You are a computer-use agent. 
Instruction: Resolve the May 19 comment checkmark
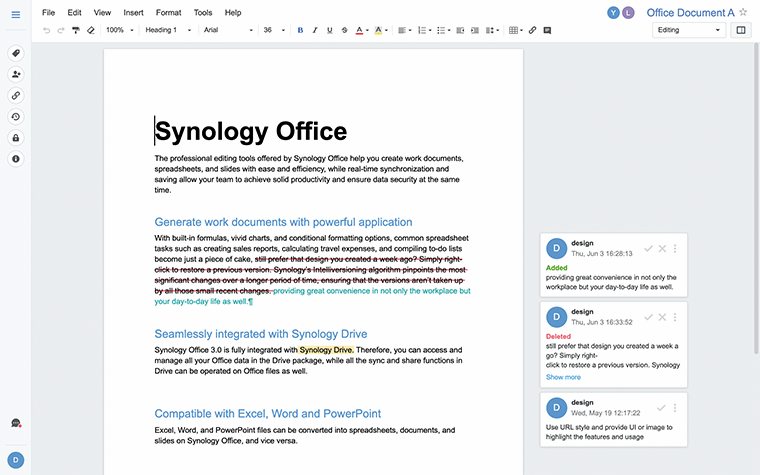[661, 408]
